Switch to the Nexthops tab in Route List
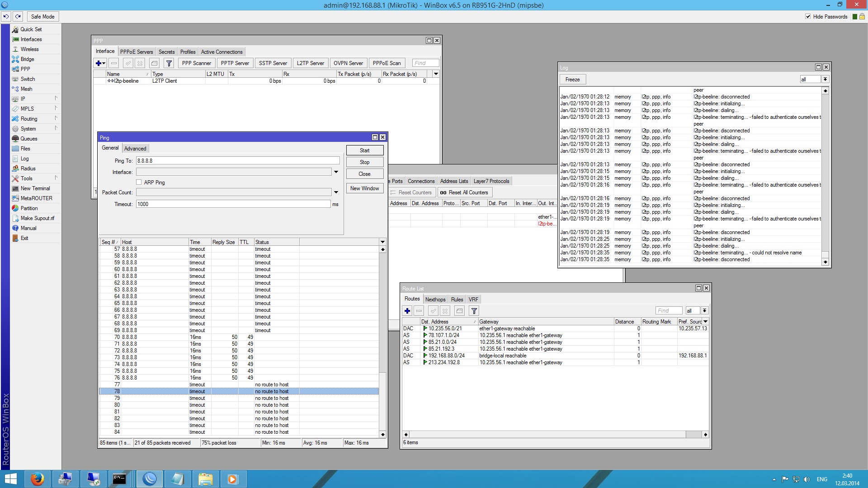 tap(435, 300)
